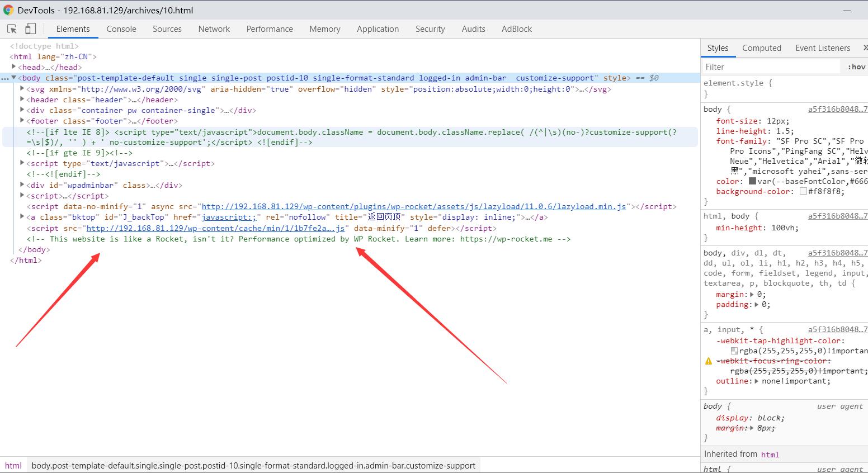This screenshot has width=868, height=473.
Task: Focus the Styles Filter input field
Action: point(771,67)
